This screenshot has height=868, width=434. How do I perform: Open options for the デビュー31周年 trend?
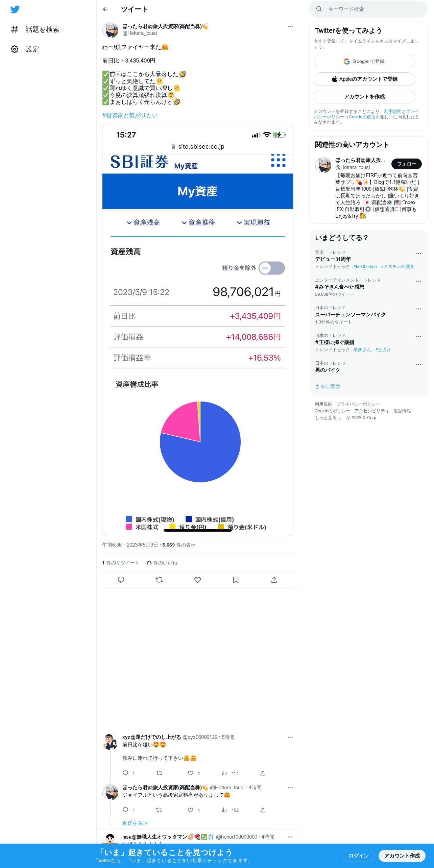click(x=418, y=254)
